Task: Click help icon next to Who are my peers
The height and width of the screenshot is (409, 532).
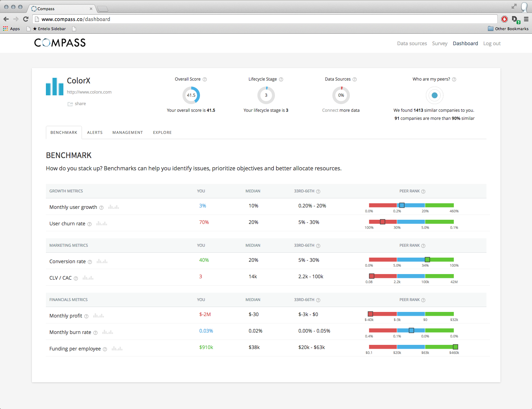Action: click(x=454, y=80)
